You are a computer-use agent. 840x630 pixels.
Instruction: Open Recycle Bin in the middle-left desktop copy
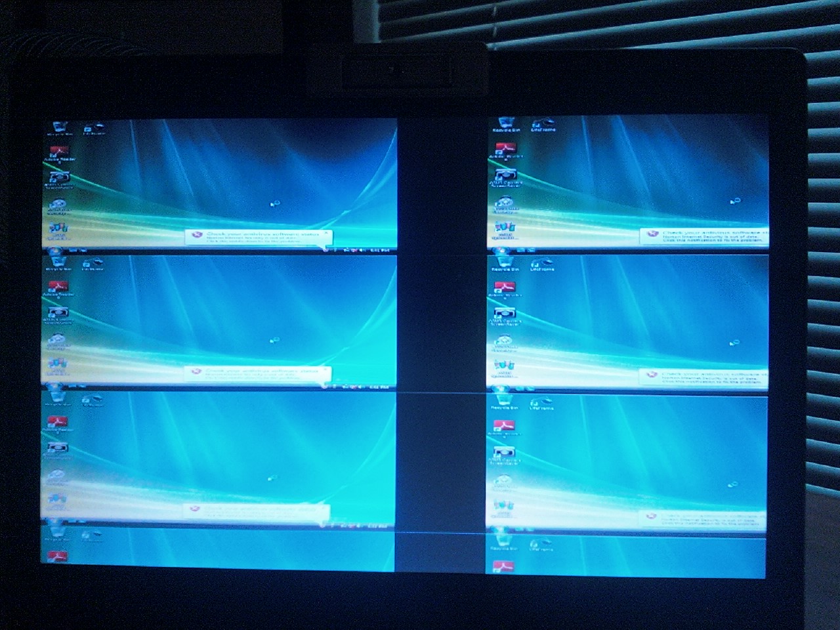[x=58, y=263]
